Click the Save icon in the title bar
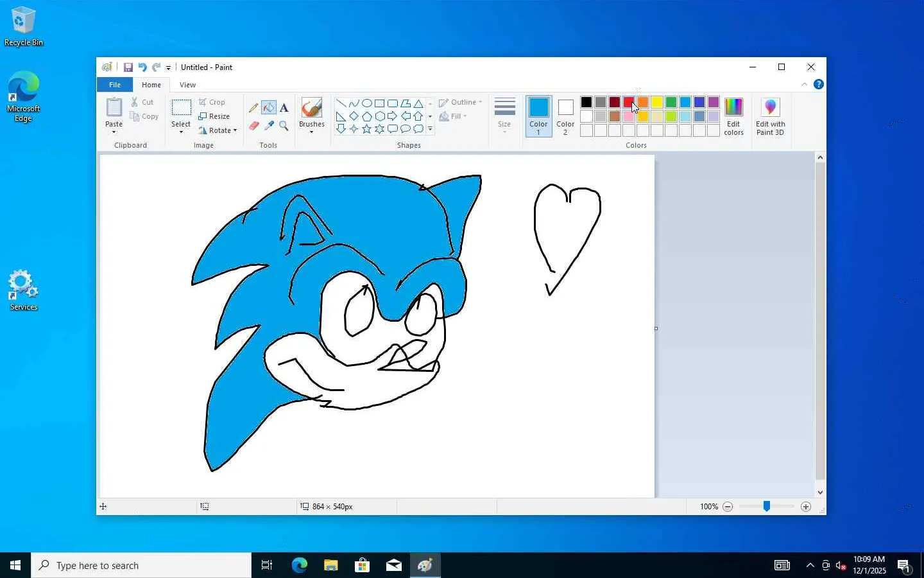Image resolution: width=924 pixels, height=578 pixels. coord(128,67)
